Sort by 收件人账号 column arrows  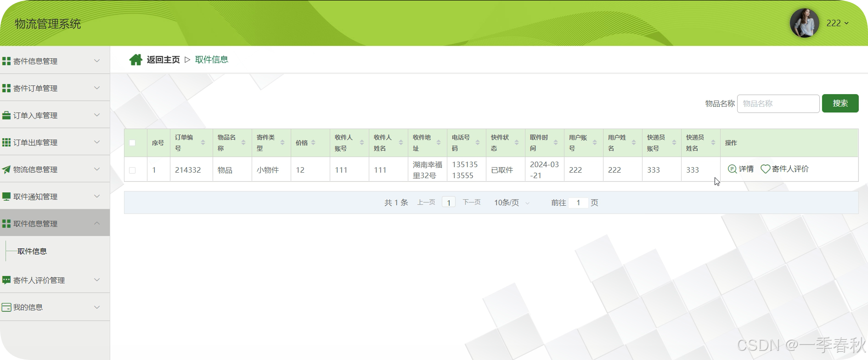click(362, 143)
